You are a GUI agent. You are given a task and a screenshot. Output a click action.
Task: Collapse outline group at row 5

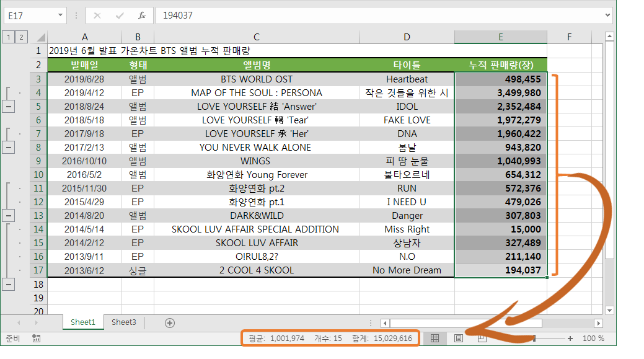pos(9,107)
